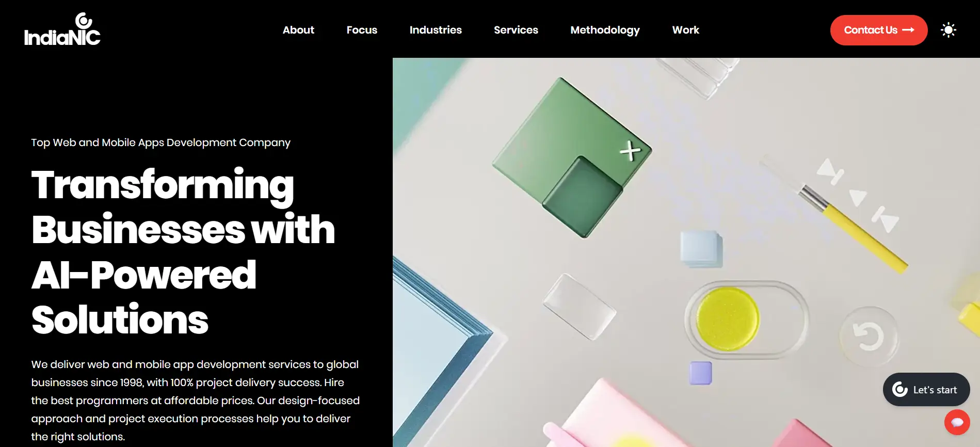
Task: Click the circular undo arrow in hero image
Action: tap(869, 337)
